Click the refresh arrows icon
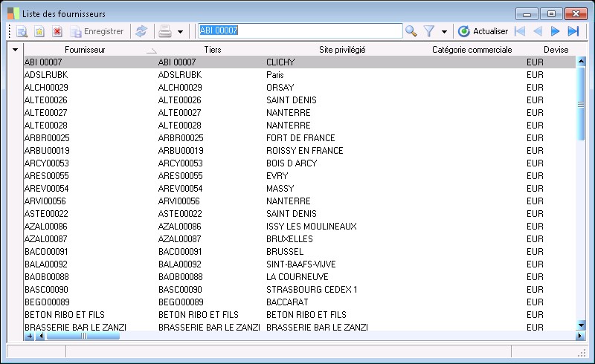 pos(141,31)
